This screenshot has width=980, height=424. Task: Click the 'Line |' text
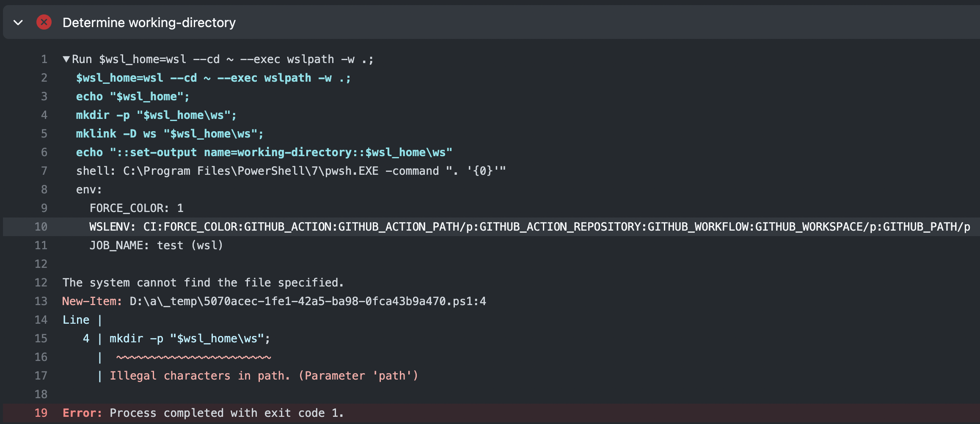click(83, 320)
